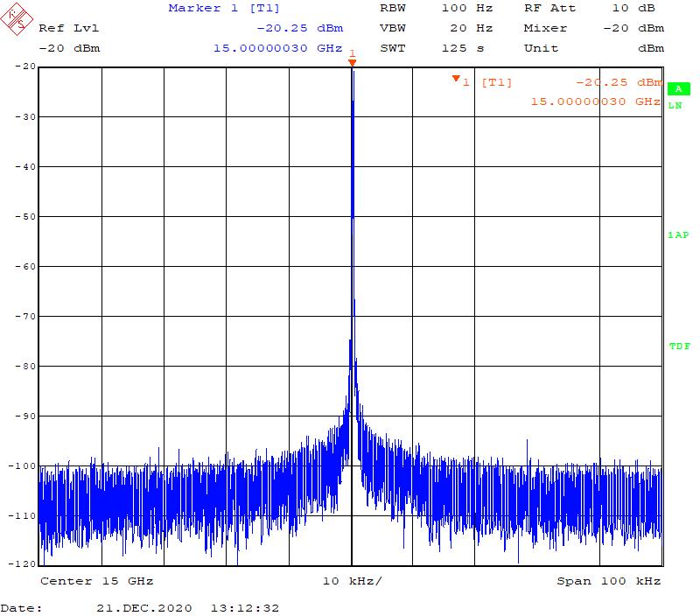Screen dimensions: 700x616
Task: Click the header marker frequency 15.00000030 GHz
Action: pos(277,48)
